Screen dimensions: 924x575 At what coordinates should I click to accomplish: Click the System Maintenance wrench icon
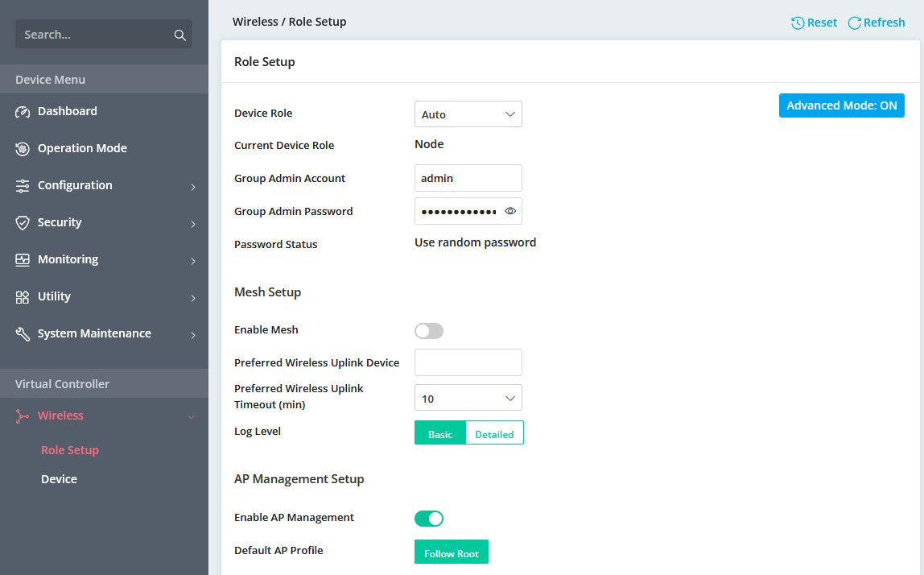(23, 334)
